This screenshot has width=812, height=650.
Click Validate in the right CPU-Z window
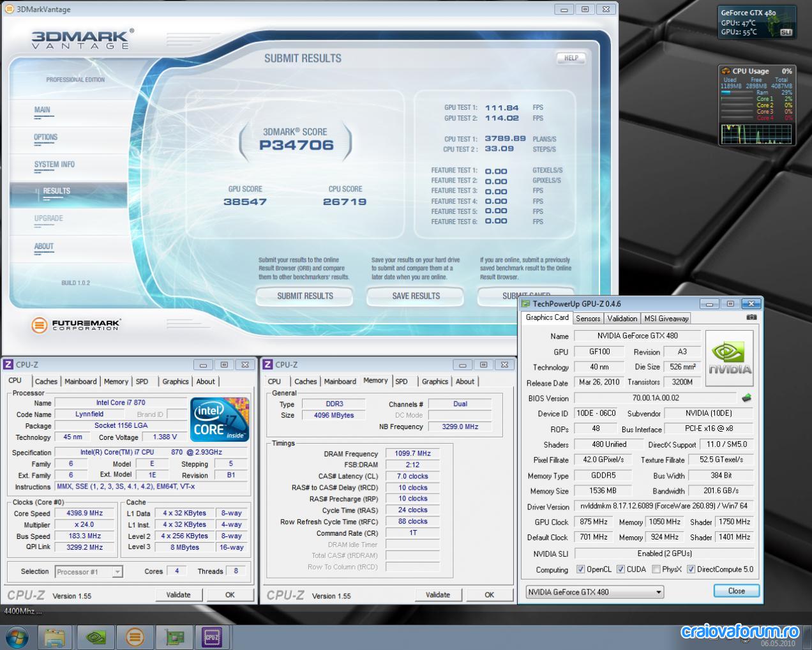[437, 594]
